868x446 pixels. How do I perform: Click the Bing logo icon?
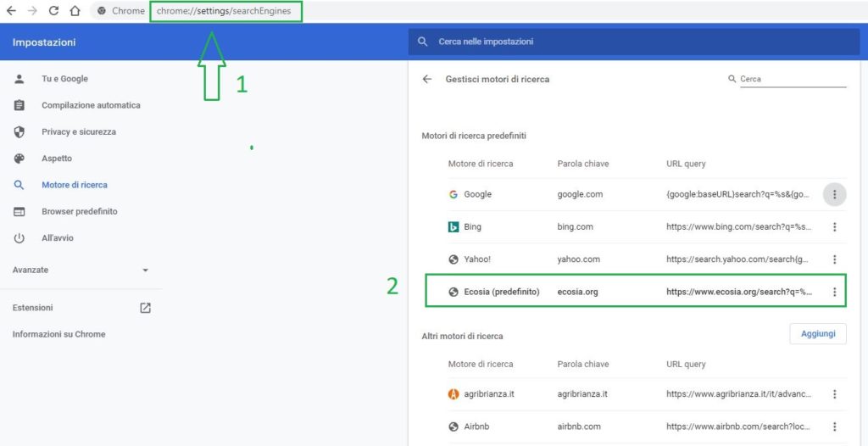[453, 226]
